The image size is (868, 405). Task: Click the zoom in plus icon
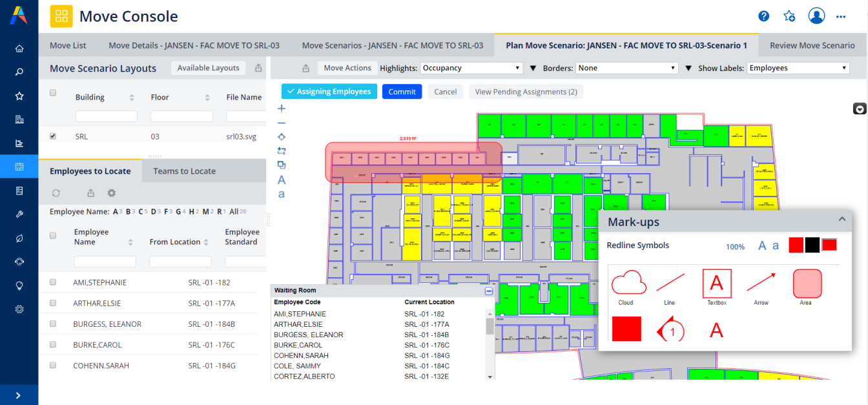282,109
